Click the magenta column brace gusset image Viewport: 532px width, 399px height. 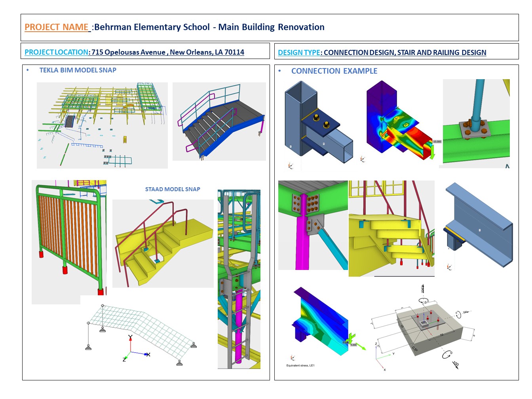313,225
